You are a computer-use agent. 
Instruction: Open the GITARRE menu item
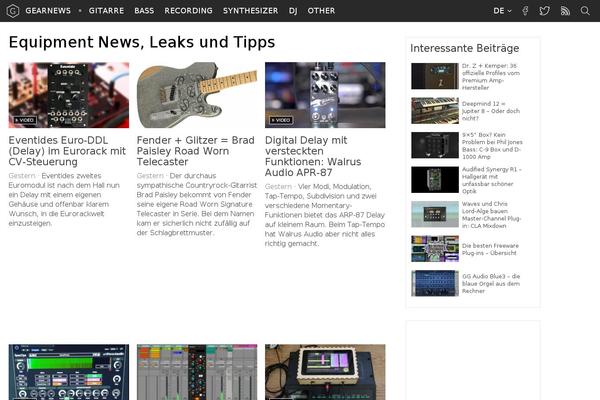(106, 11)
